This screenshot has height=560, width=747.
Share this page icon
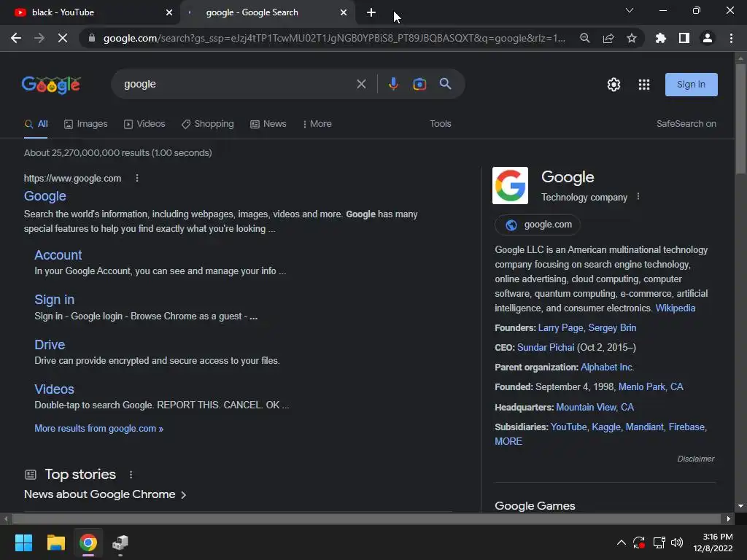(608, 38)
